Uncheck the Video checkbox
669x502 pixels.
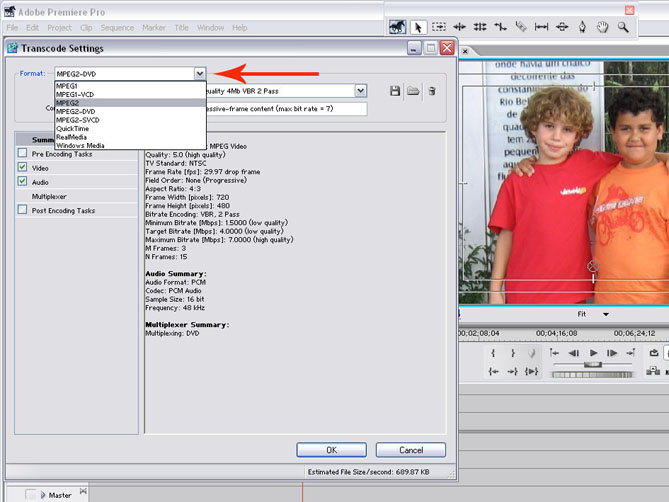(23, 168)
